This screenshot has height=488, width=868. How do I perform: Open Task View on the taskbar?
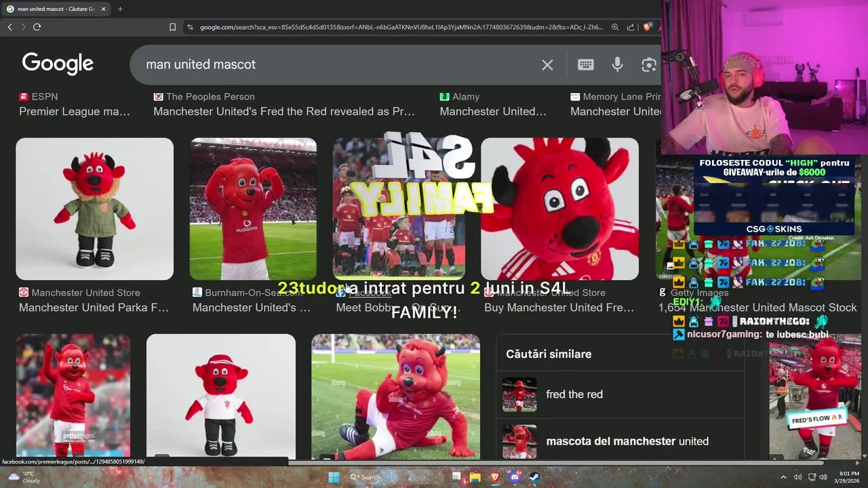(456, 477)
